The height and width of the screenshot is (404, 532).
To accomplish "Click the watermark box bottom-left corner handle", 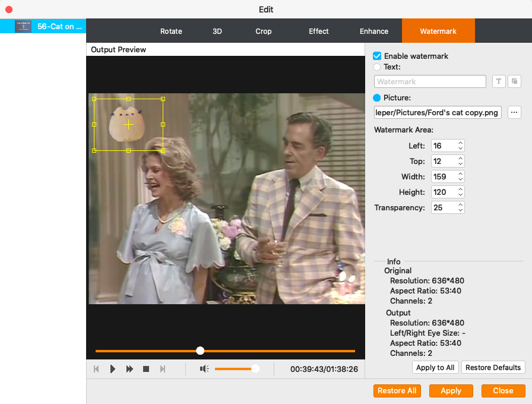I will (94, 150).
